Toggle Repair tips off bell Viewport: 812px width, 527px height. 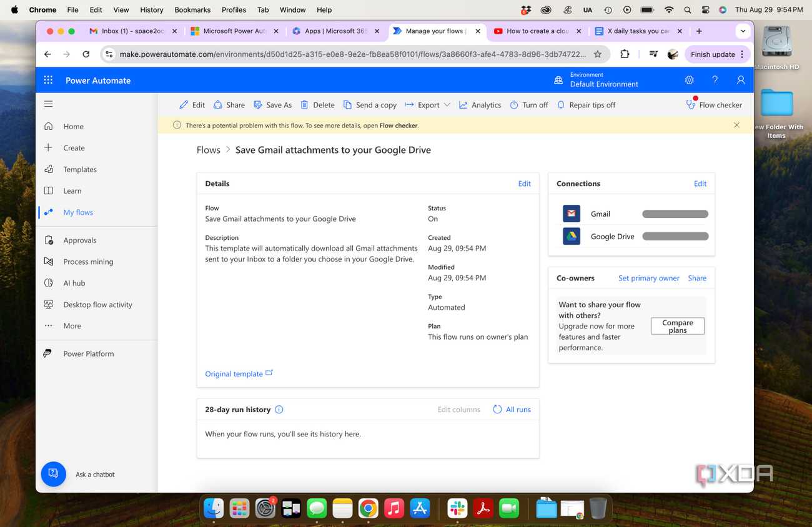(586, 105)
